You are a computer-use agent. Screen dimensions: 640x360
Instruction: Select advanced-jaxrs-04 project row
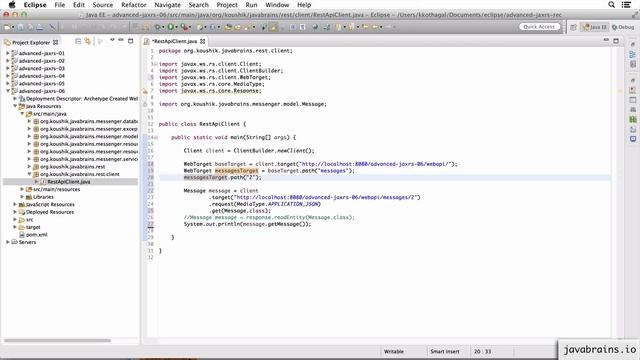(x=41, y=76)
